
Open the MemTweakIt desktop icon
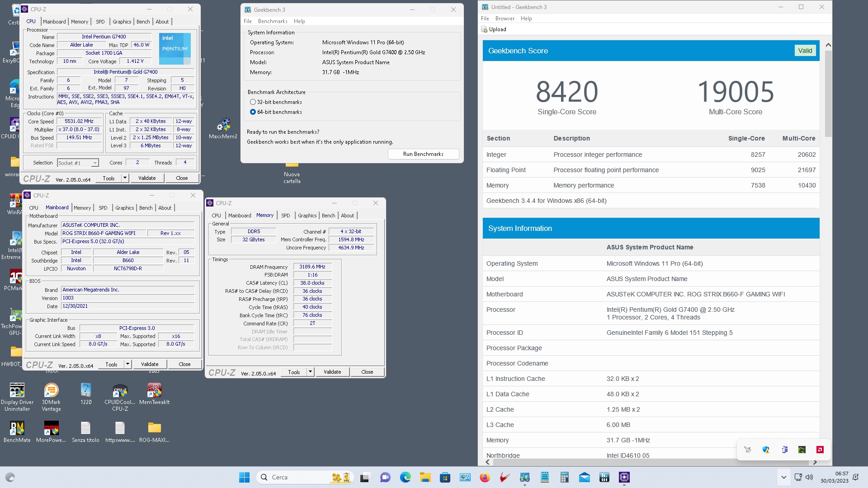[154, 394]
